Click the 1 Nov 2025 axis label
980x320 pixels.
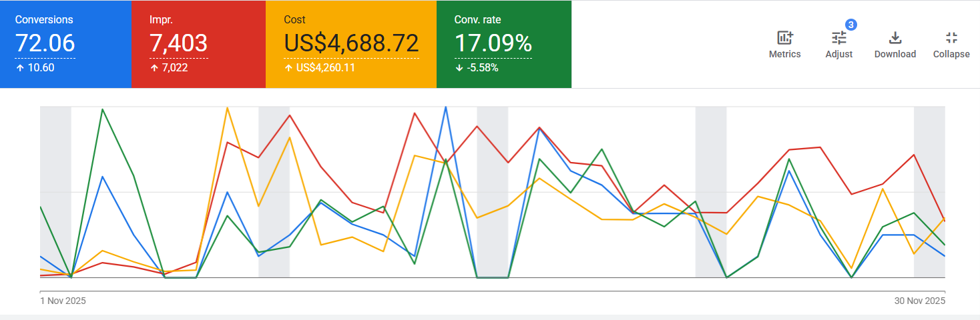(x=63, y=301)
